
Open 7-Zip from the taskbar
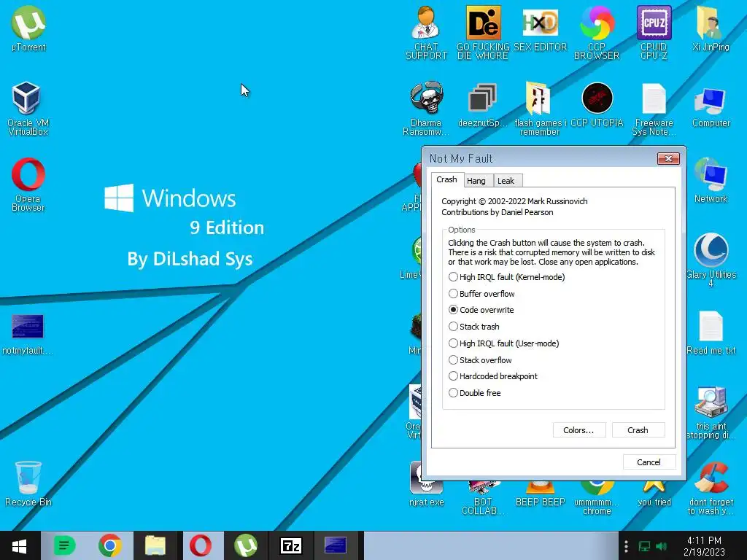tap(291, 545)
